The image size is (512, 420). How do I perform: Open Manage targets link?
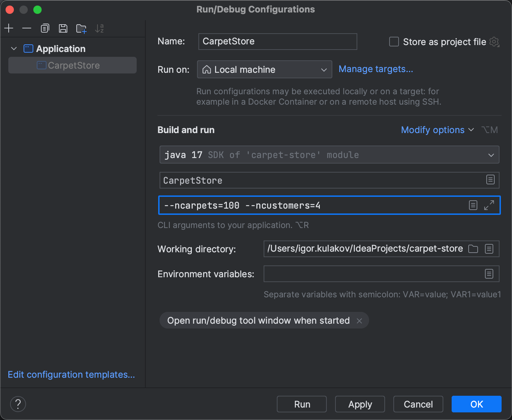click(x=376, y=69)
